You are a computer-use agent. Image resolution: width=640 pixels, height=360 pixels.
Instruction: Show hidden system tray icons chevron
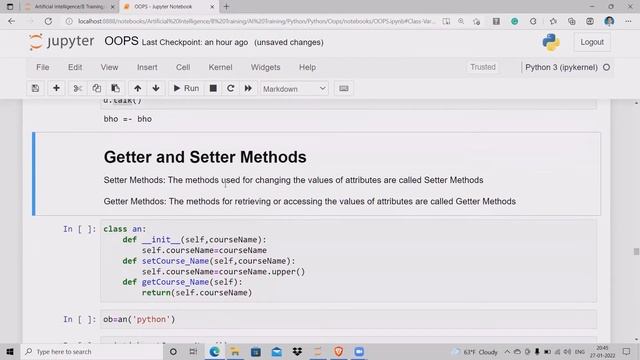(x=507, y=351)
